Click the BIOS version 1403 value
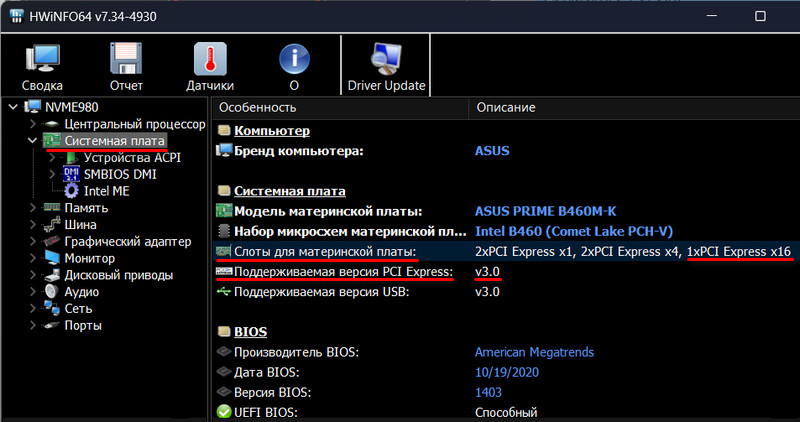800x422 pixels. tap(488, 392)
